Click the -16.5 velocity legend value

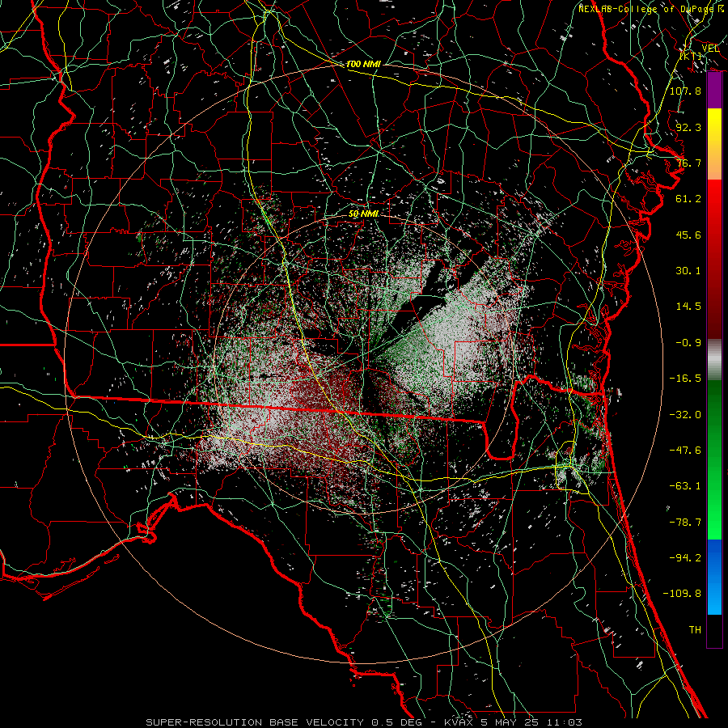685,379
